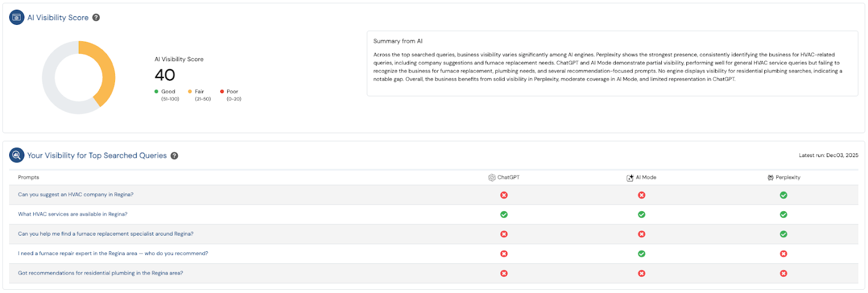Click the red Poor legend dot

tap(222, 92)
